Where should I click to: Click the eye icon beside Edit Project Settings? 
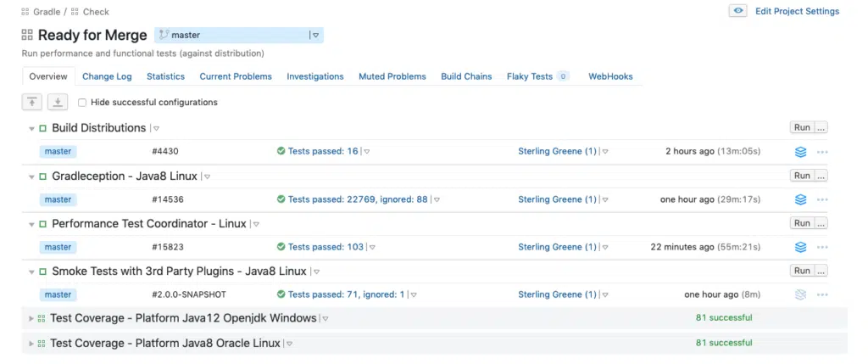pos(738,11)
